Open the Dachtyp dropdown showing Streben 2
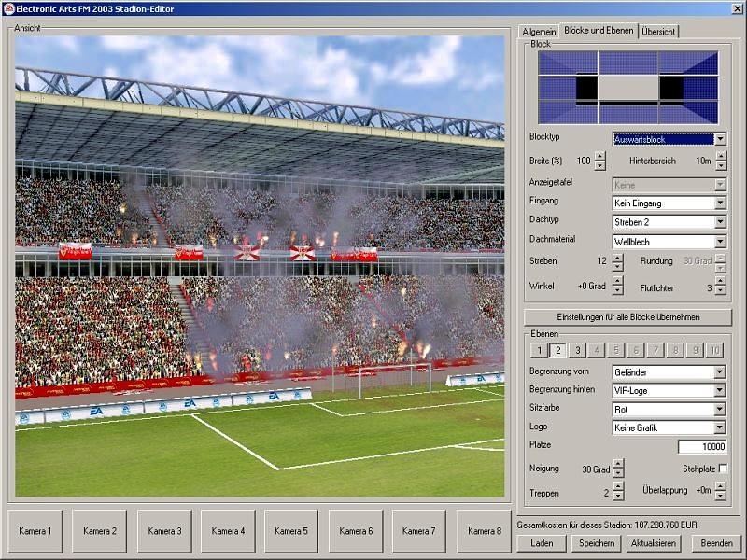This screenshot has height=560, width=747. click(719, 223)
